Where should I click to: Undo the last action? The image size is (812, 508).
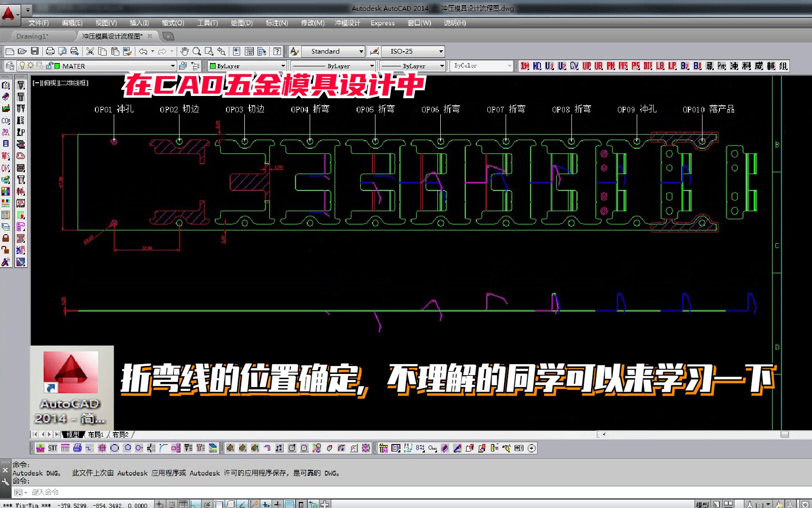coord(143,51)
